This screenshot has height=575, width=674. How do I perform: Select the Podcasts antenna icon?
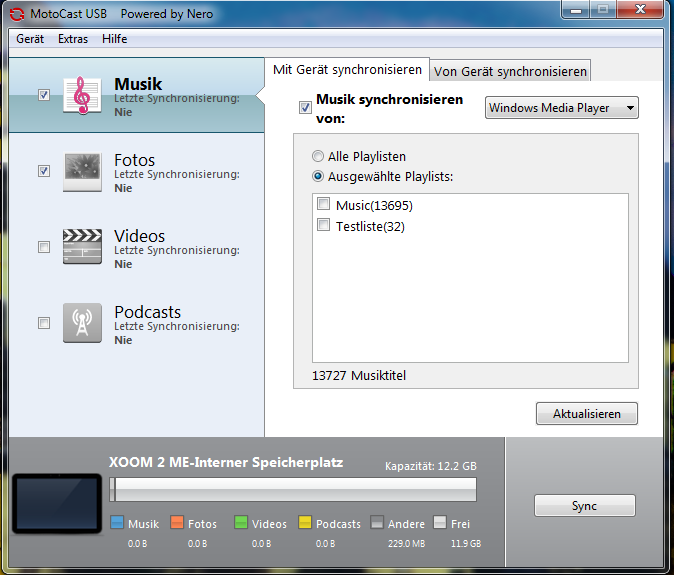82,323
